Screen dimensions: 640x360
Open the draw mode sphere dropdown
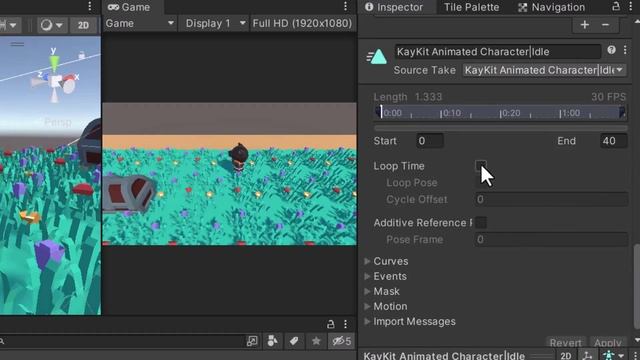(x=51, y=25)
